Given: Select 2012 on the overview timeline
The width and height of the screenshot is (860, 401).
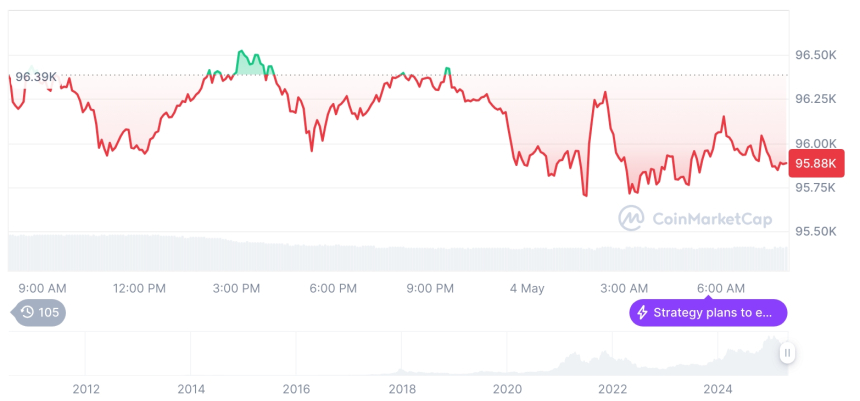Looking at the screenshot, I should click(x=86, y=388).
